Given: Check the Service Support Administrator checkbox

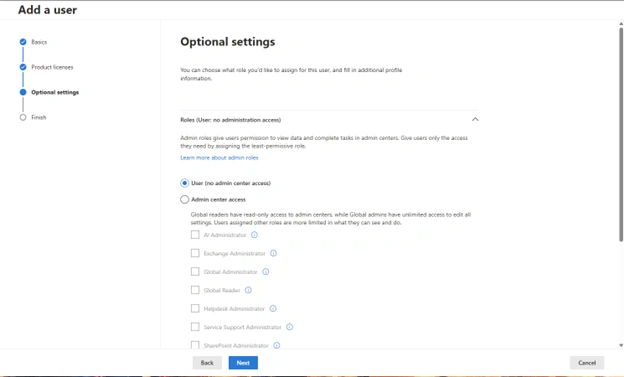Looking at the screenshot, I should [x=195, y=327].
